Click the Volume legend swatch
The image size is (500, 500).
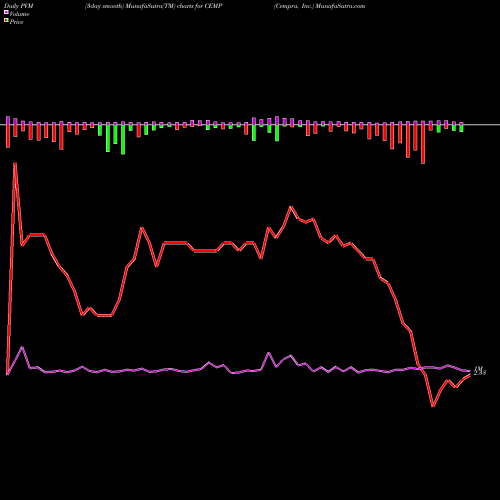tap(6, 13)
